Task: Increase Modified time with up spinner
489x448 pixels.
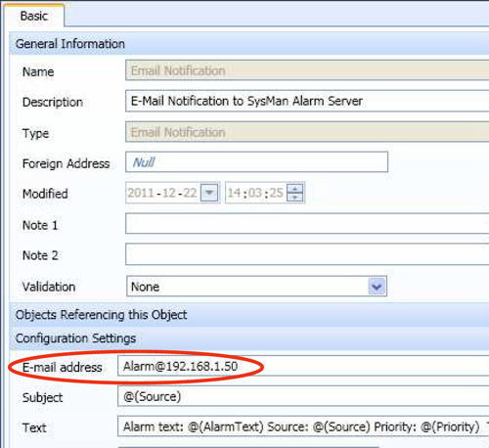Action: point(295,189)
